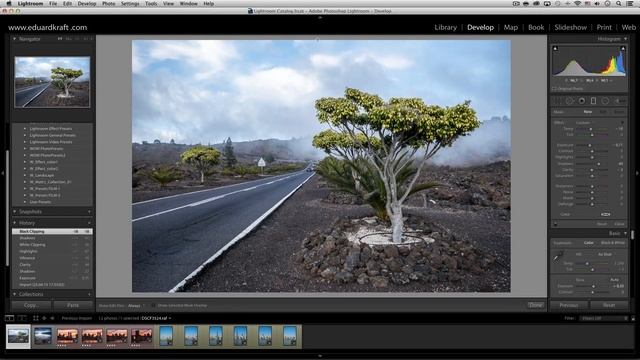Click the Reset button beside Previous
The image size is (640, 360).
609,305
